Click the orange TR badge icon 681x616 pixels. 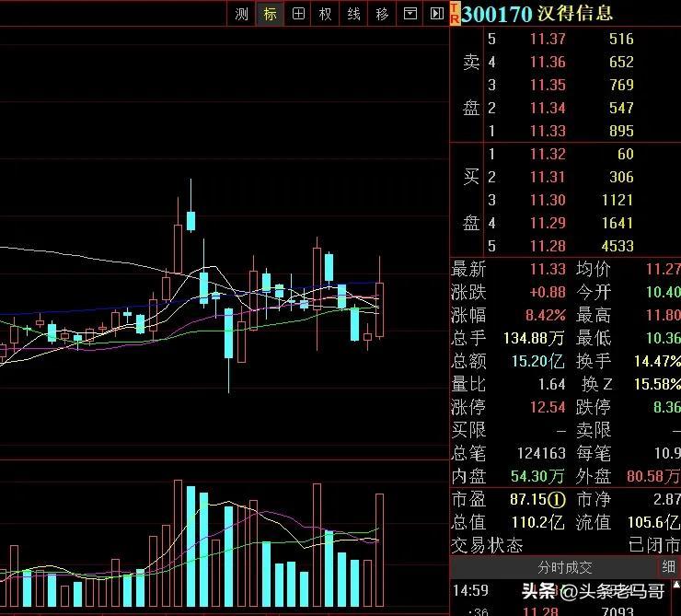point(455,14)
